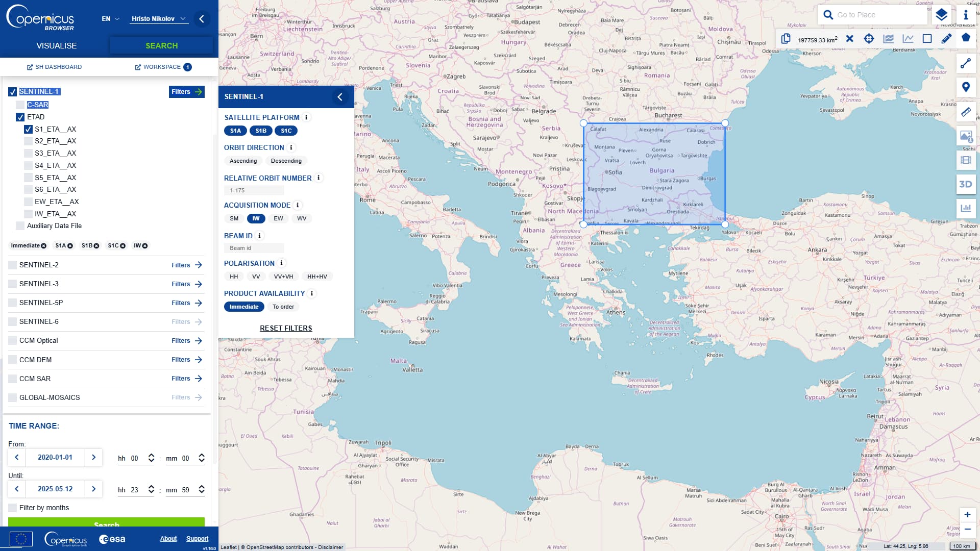Switch to the VISUALISE tab
This screenshot has width=980, height=551.
(57, 46)
